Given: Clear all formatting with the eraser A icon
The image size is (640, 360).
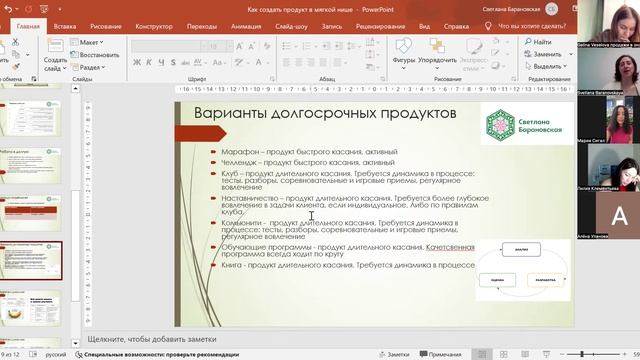Looking at the screenshot, I should click(267, 46).
